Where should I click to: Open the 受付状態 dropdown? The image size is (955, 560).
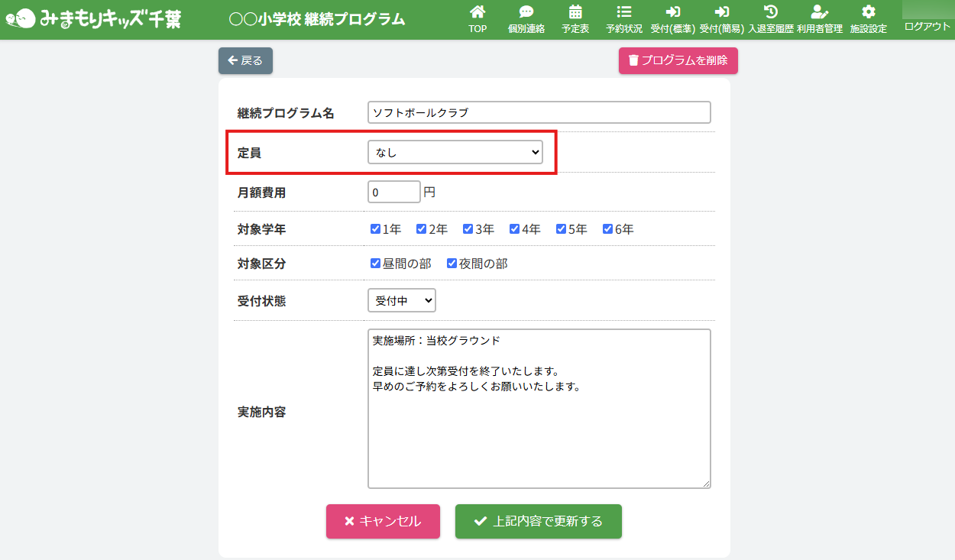click(401, 301)
